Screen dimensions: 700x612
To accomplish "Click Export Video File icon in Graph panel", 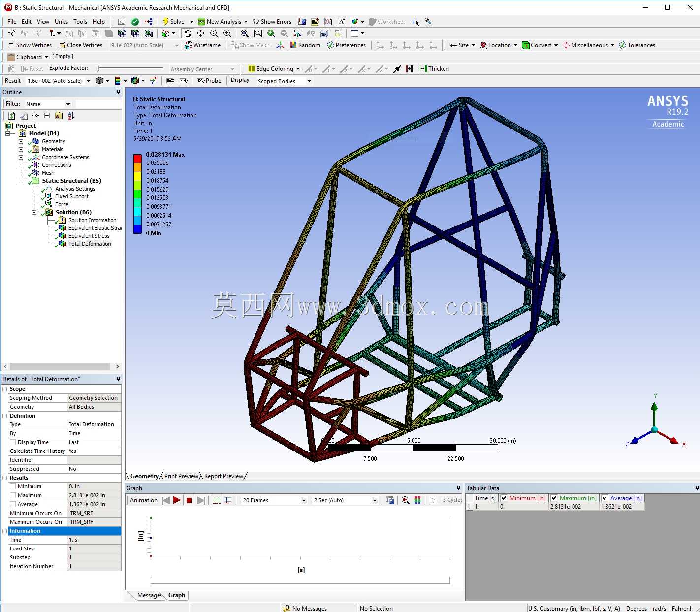I will (x=390, y=500).
